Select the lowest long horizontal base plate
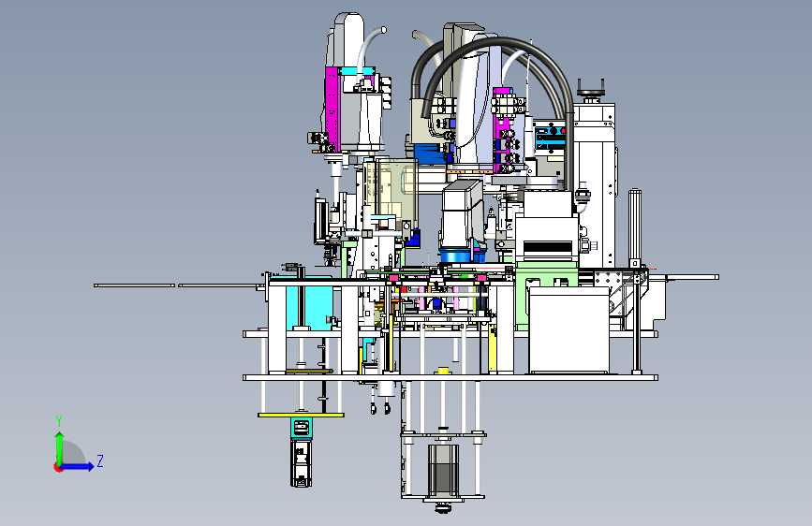Image resolution: width=812 pixels, height=526 pixels. [x=450, y=378]
